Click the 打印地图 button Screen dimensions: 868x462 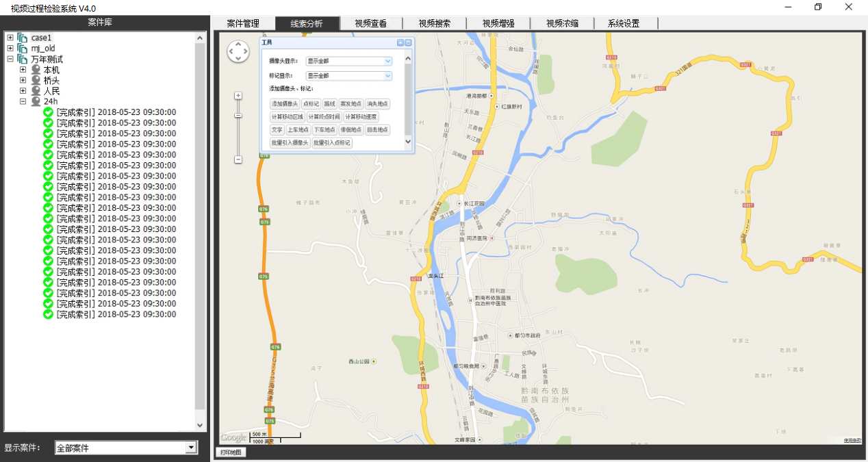[230, 452]
